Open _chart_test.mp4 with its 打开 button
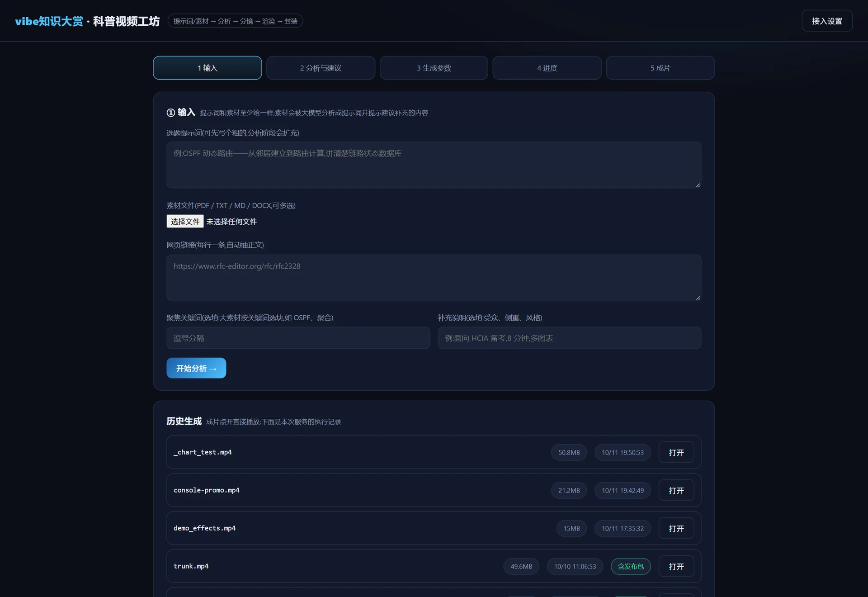The image size is (868, 597). tap(676, 452)
